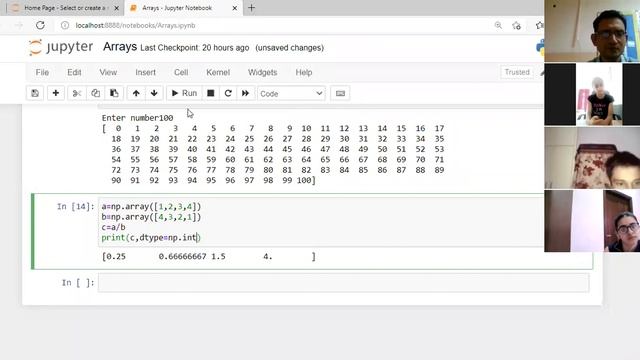Restart the kernel icon
640x360 pixels.
228,93
